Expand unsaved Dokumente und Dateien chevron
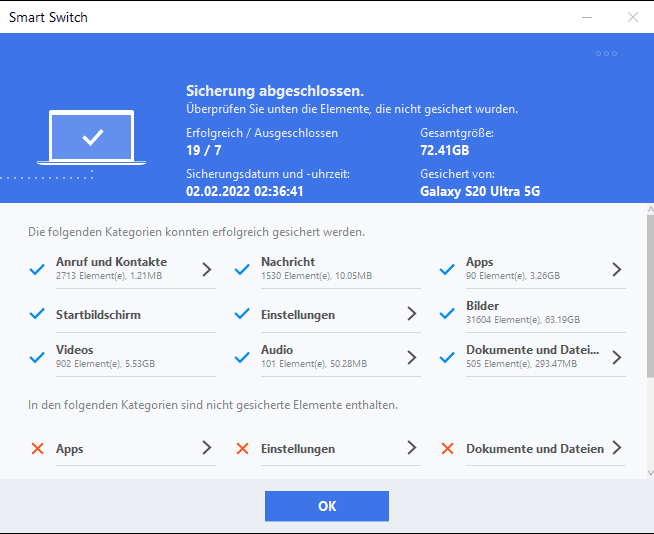The height and width of the screenshot is (534, 654). 617,448
